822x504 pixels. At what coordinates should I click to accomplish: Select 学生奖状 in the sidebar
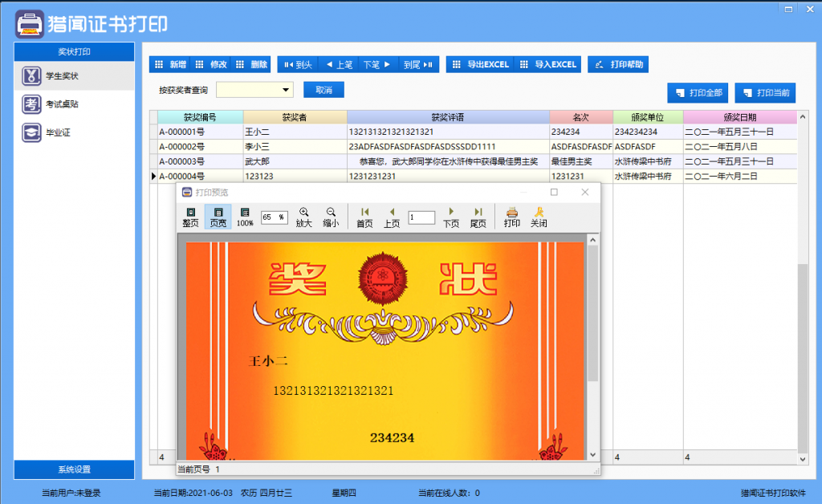[62, 77]
